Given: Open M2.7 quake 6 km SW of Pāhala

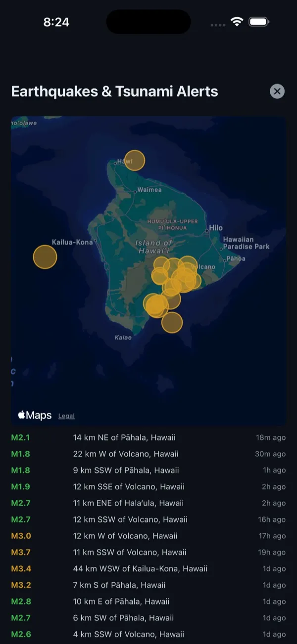Looking at the screenshot, I should click(x=148, y=617).
